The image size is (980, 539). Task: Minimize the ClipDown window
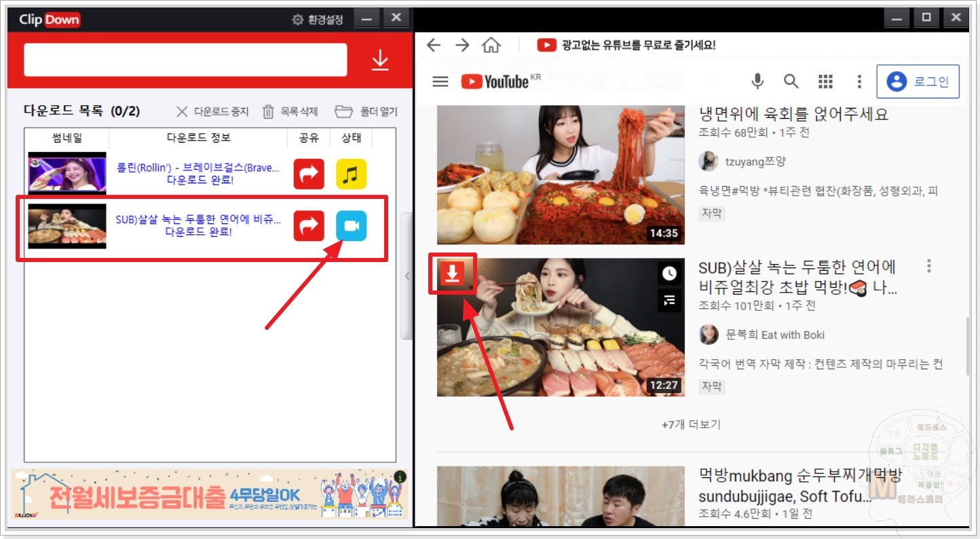tap(366, 18)
